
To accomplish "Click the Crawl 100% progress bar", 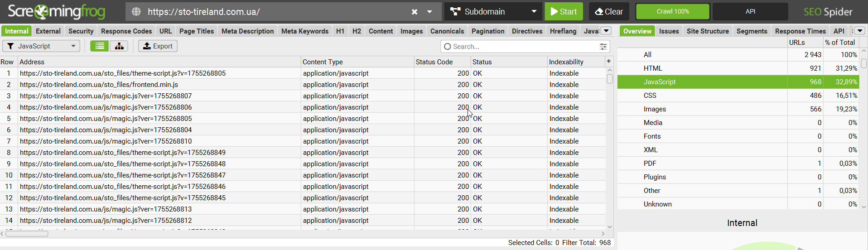I will click(673, 12).
